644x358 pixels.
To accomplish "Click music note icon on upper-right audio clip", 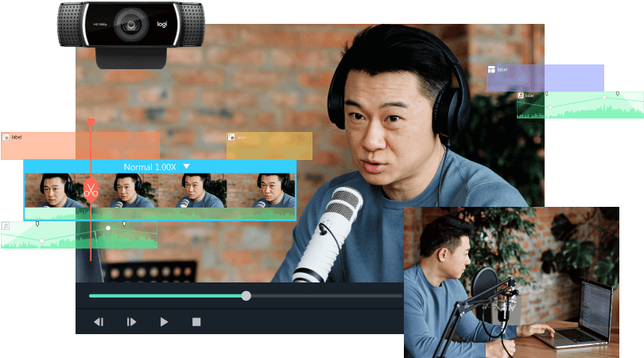I will pyautogui.click(x=521, y=95).
